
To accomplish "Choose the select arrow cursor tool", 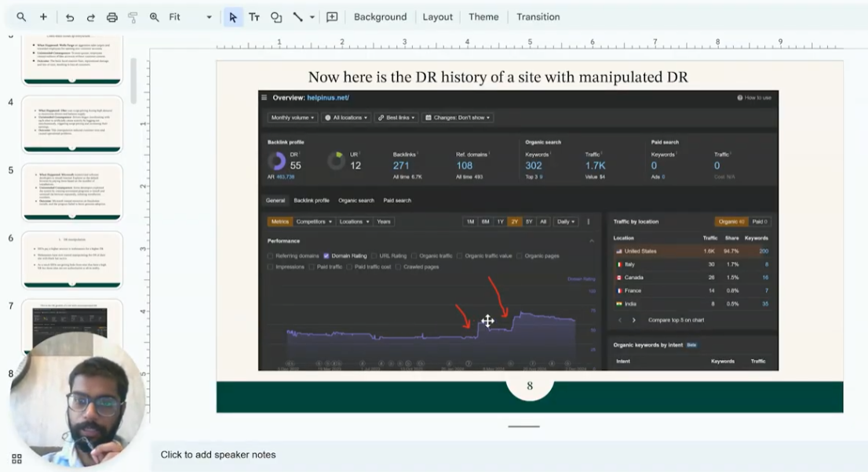I will 233,16.
